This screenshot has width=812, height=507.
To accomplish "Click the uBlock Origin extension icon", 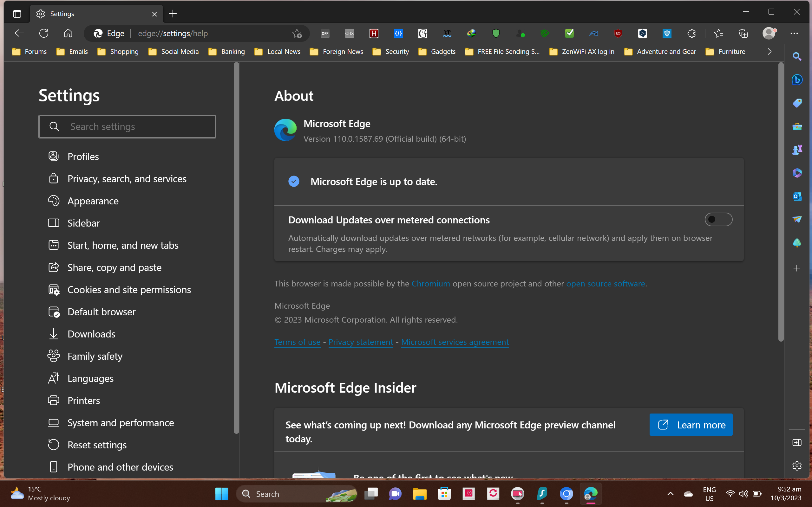I will 618,33.
